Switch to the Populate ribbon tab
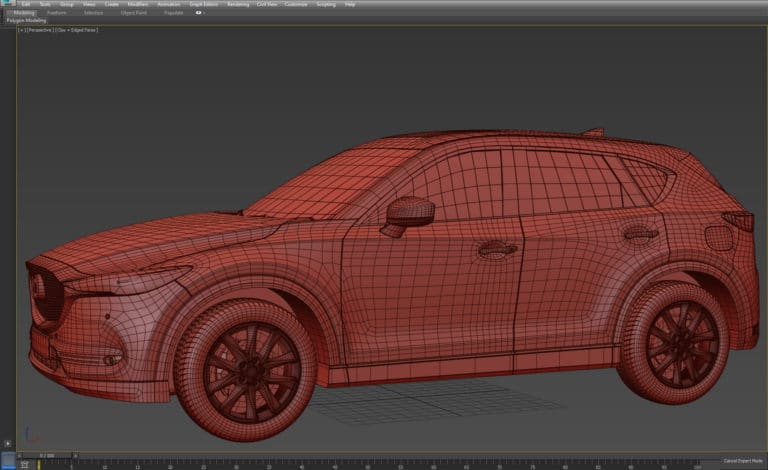This screenshot has height=470, width=768. tap(173, 13)
